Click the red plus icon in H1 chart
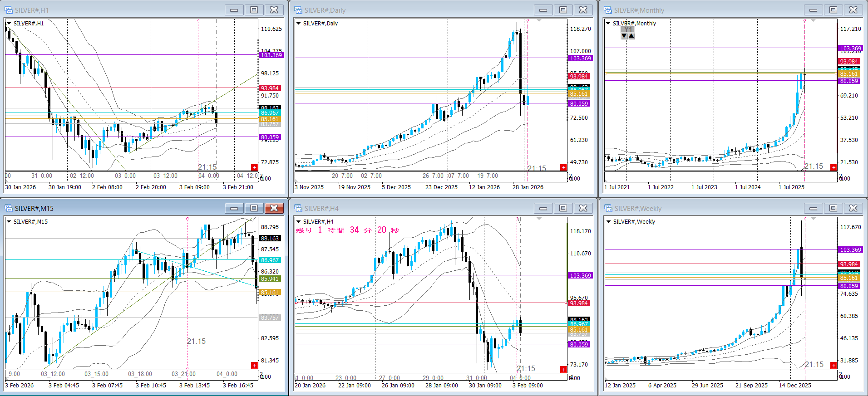 [x=254, y=167]
